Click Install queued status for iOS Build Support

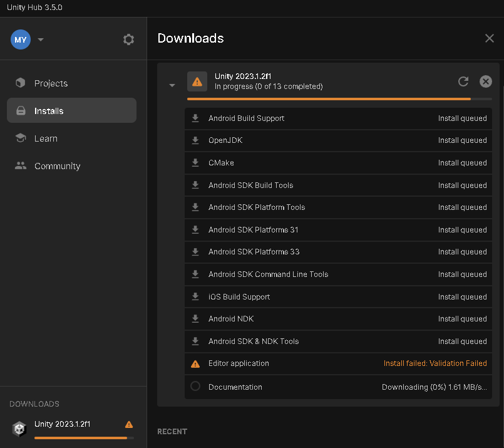tap(462, 297)
